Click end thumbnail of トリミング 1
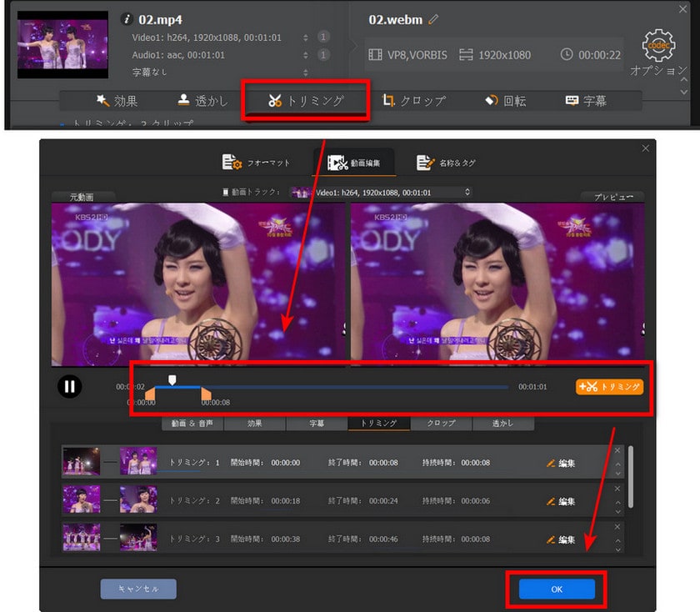The width and height of the screenshot is (700, 612). click(138, 461)
